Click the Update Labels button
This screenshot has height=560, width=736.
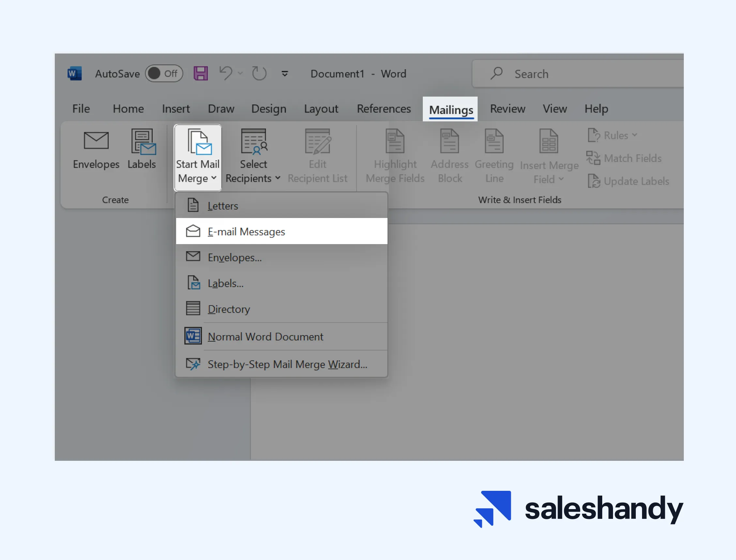(x=628, y=181)
